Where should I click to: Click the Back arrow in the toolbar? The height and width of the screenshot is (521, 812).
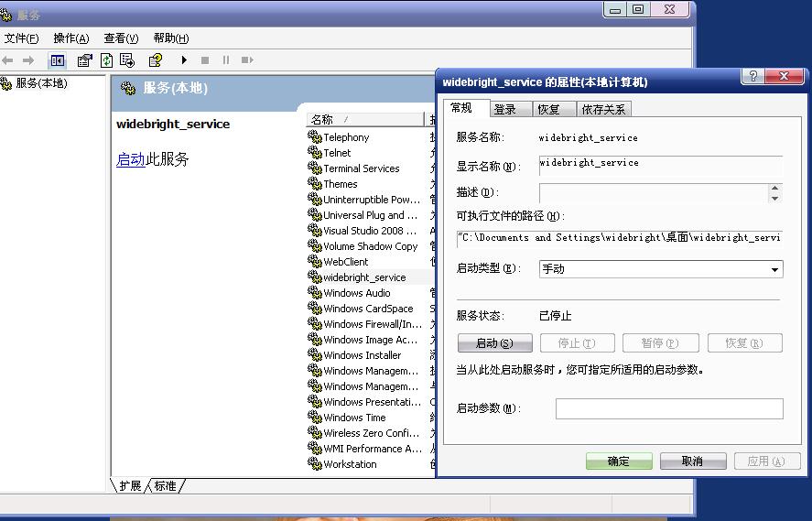click(x=7, y=60)
